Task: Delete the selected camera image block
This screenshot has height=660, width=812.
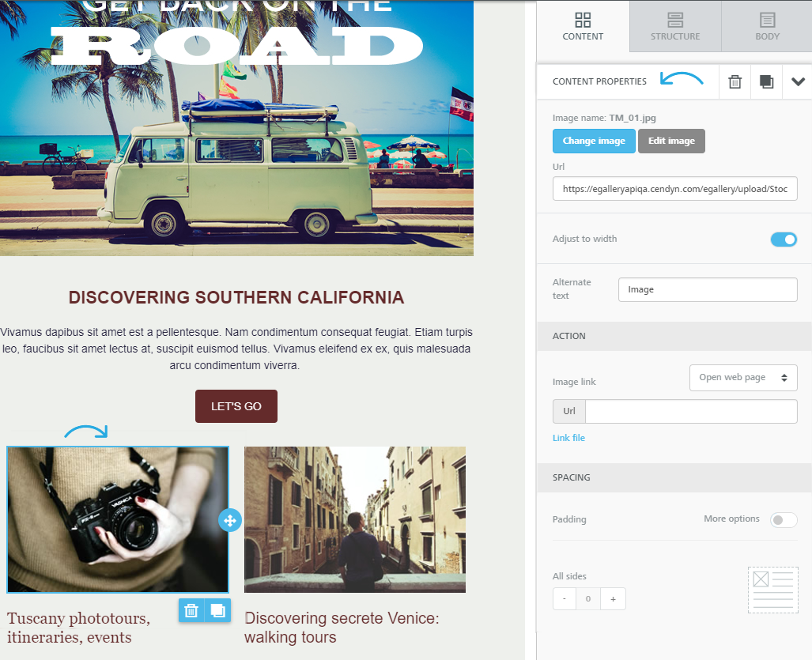Action: coord(191,611)
